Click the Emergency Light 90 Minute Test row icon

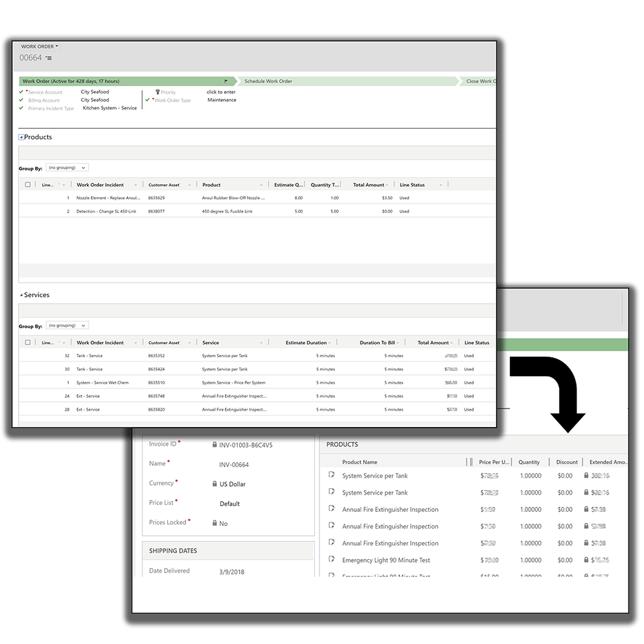click(332, 559)
